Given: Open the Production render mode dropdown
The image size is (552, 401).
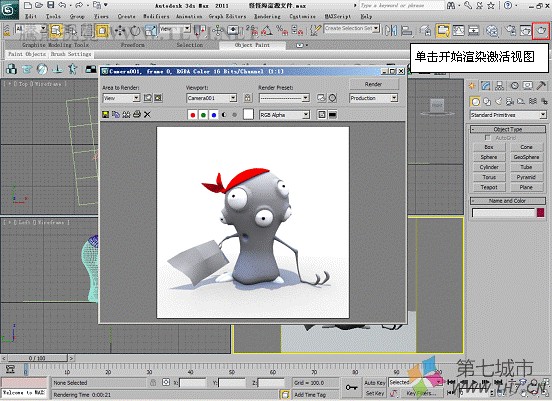Looking at the screenshot, I should tap(374, 98).
